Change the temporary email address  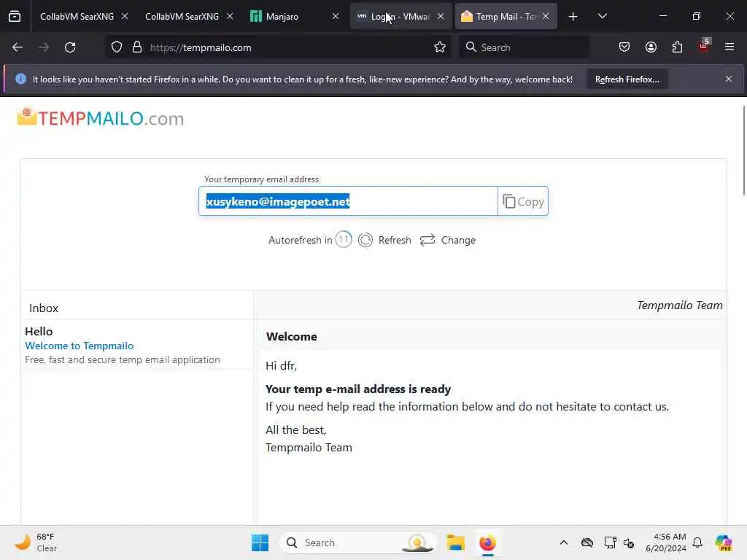click(448, 240)
